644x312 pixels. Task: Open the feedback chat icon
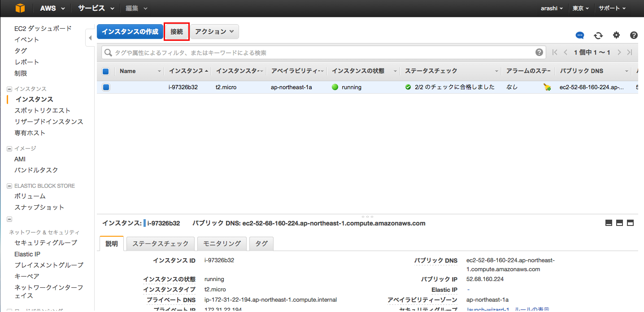(579, 35)
